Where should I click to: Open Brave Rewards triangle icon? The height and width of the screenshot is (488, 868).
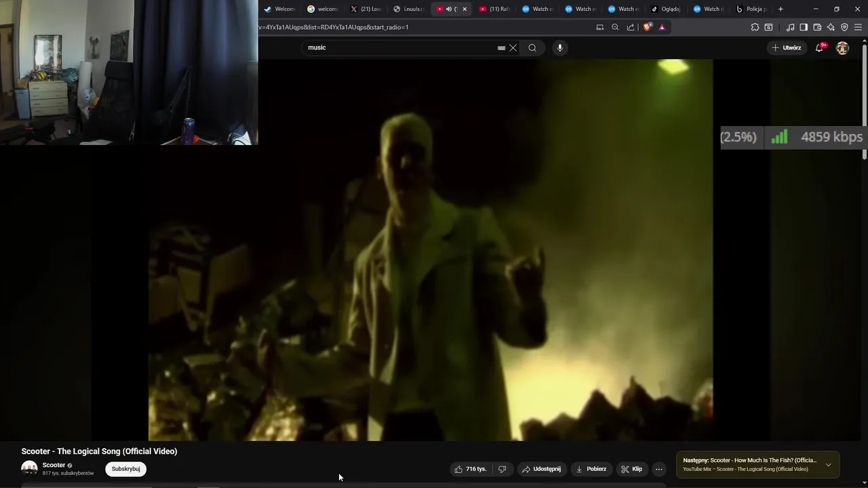662,27
